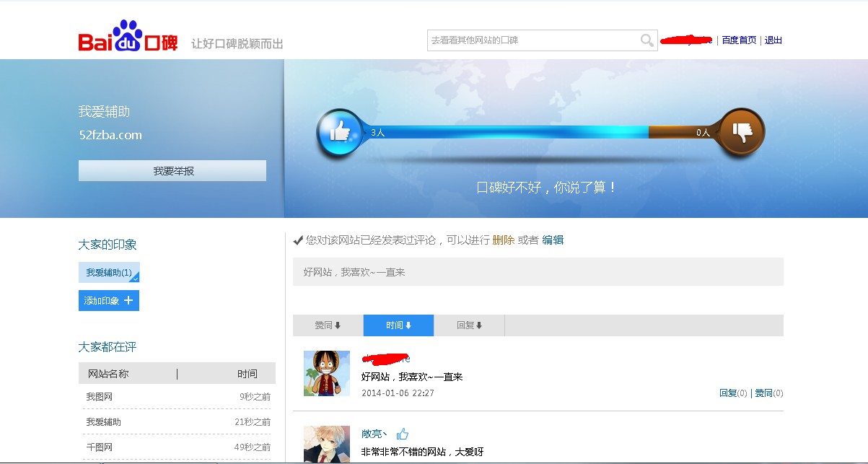The width and height of the screenshot is (868, 464).
Task: Click the 9秒之前 time entry
Action: pos(255,397)
